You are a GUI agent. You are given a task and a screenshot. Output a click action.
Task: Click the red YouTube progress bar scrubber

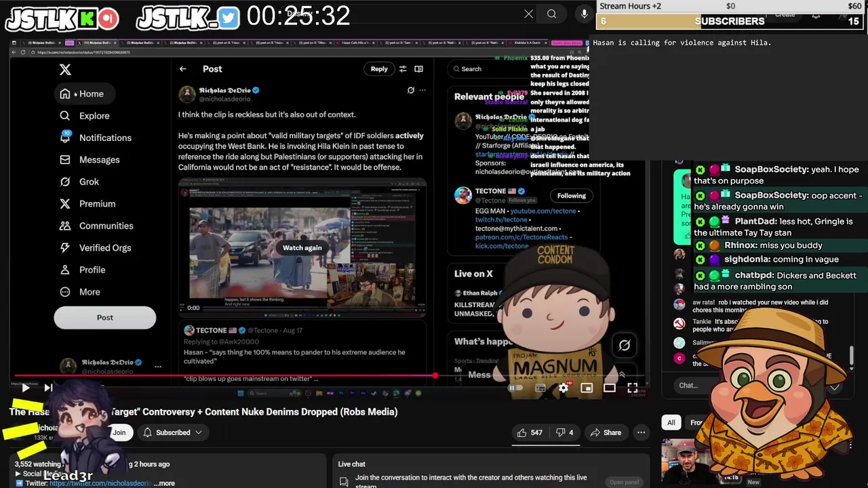pos(435,375)
